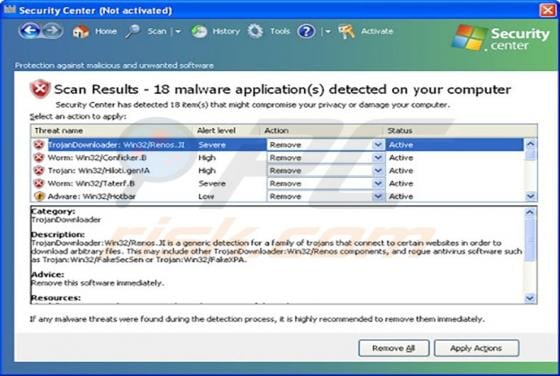
Task: Expand the Scan dropdown arrow
Action: click(x=178, y=32)
